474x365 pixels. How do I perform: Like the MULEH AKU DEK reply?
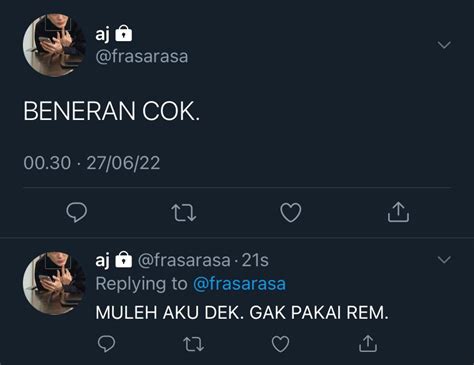pyautogui.click(x=280, y=344)
